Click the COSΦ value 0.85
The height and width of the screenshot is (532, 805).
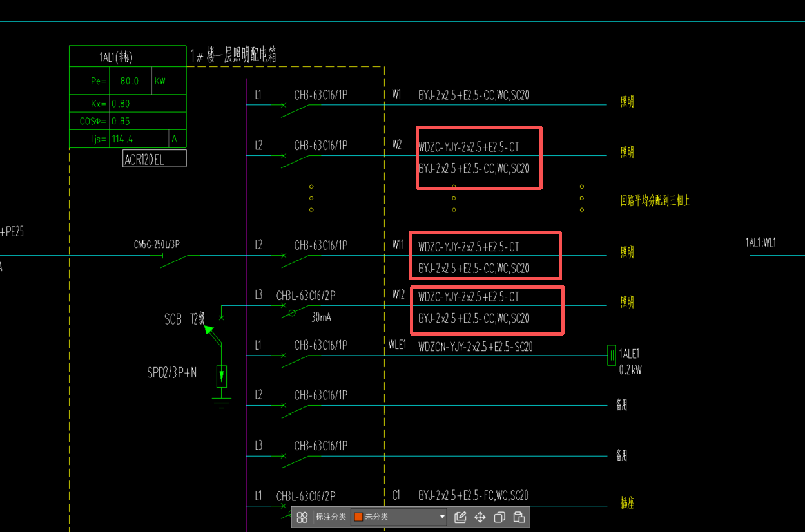coord(121,121)
